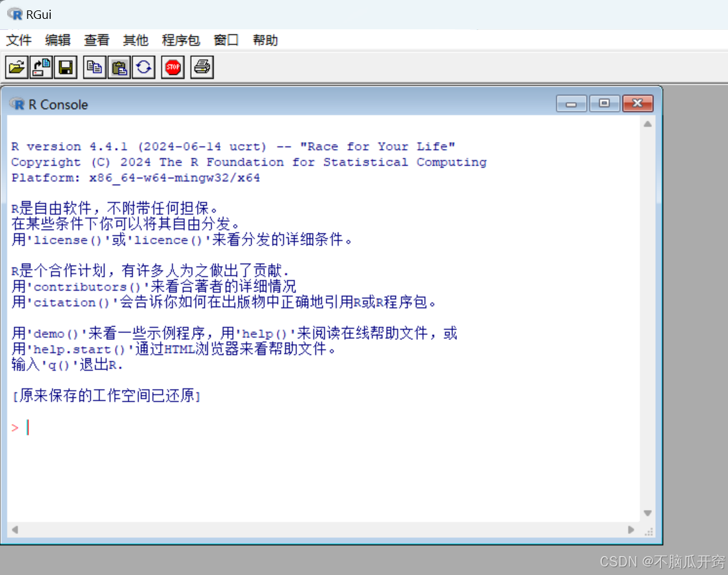Click the 'contributors()' text in console
This screenshot has width=728, height=575.
[x=87, y=287]
